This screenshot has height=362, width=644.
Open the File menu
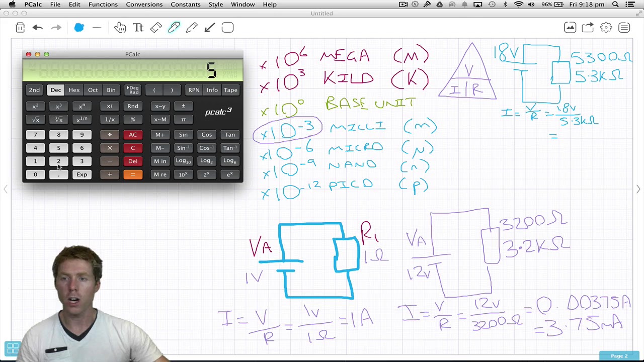coord(55,5)
